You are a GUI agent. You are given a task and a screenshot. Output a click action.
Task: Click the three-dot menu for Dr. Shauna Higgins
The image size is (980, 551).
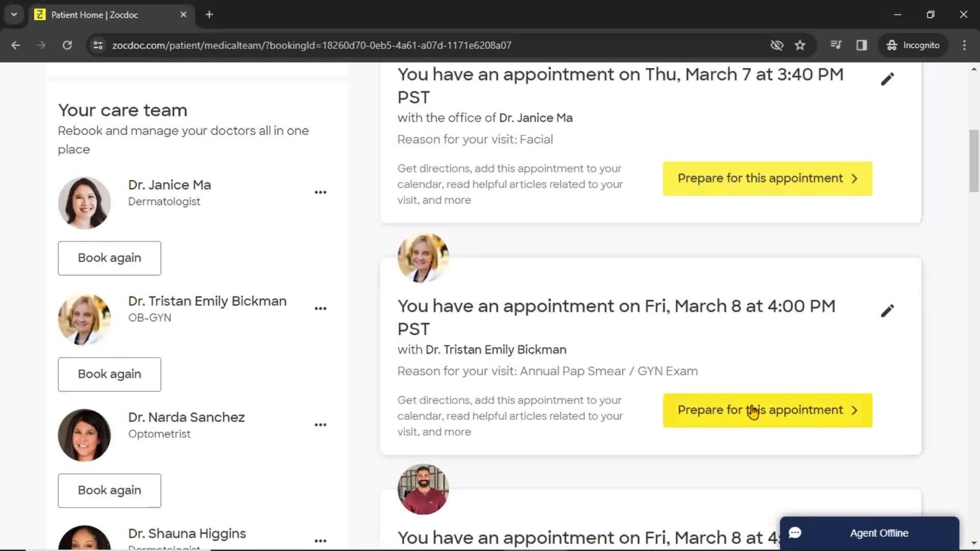tap(321, 540)
